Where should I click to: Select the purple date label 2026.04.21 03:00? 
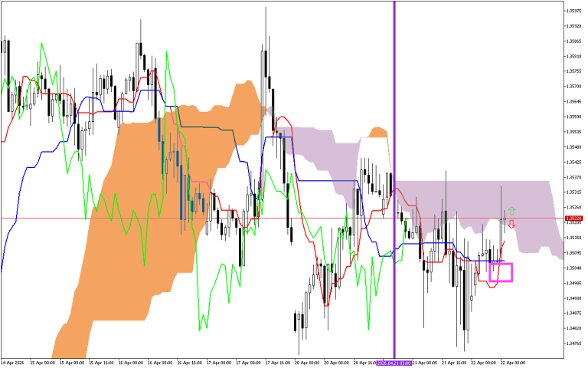[394, 363]
